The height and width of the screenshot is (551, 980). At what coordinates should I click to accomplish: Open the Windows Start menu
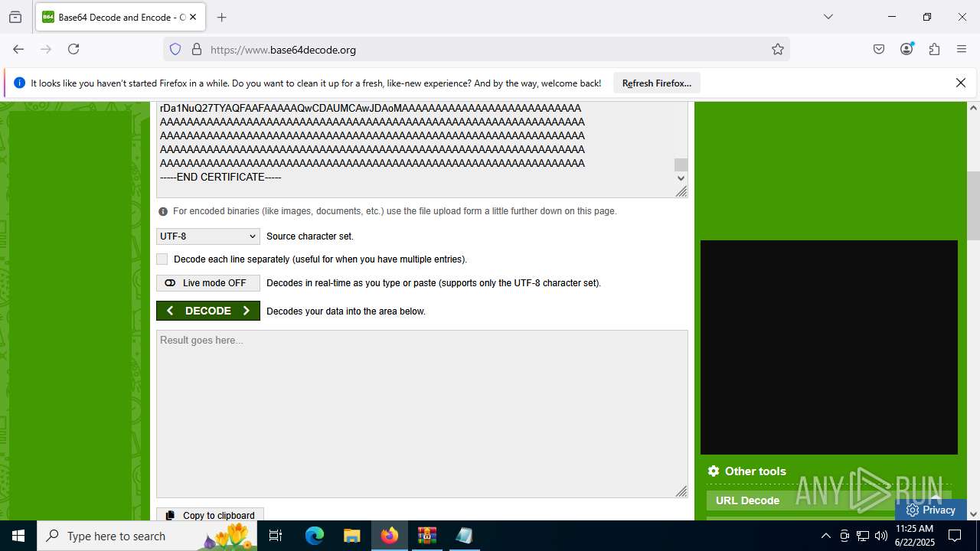point(18,536)
